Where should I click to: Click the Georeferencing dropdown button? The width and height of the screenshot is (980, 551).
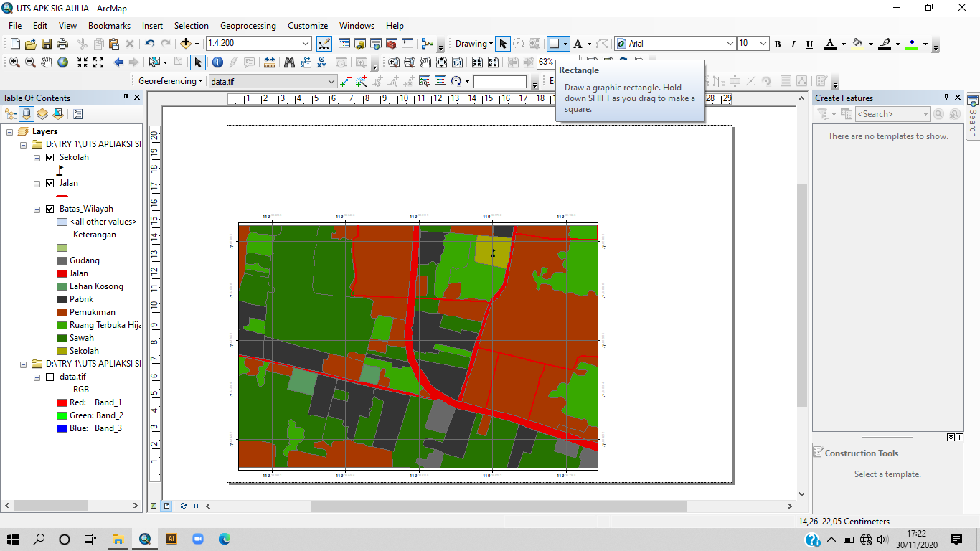[x=171, y=81]
